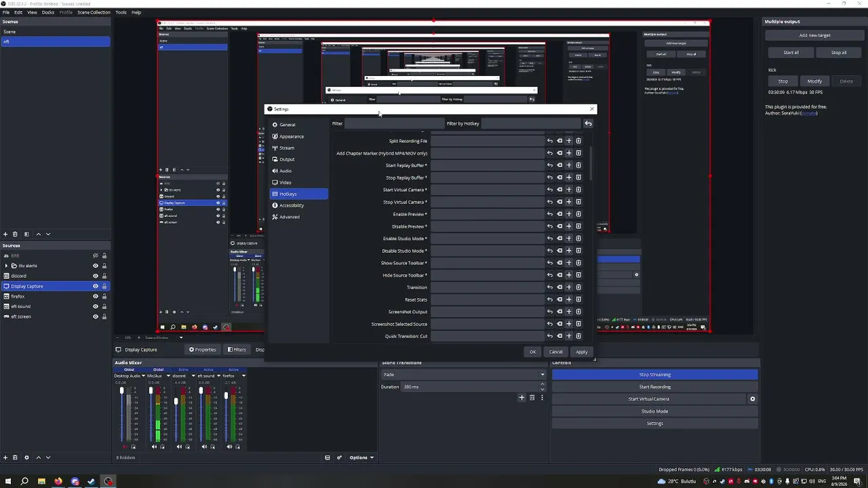Remove scene transition with trash icon
Image resolution: width=868 pixels, height=488 pixels.
tap(532, 398)
